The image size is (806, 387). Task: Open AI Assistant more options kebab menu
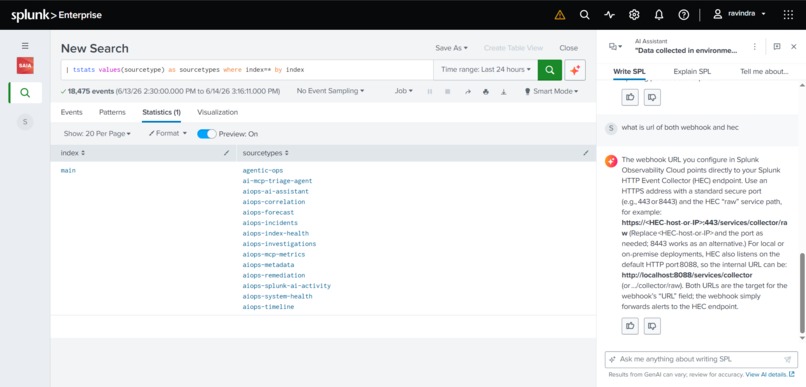coord(755,46)
